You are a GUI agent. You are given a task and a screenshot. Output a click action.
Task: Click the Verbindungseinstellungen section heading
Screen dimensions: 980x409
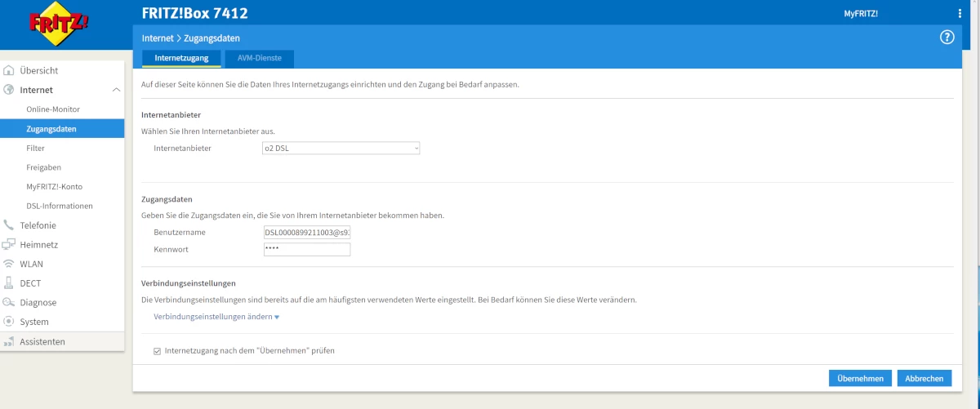coord(189,283)
